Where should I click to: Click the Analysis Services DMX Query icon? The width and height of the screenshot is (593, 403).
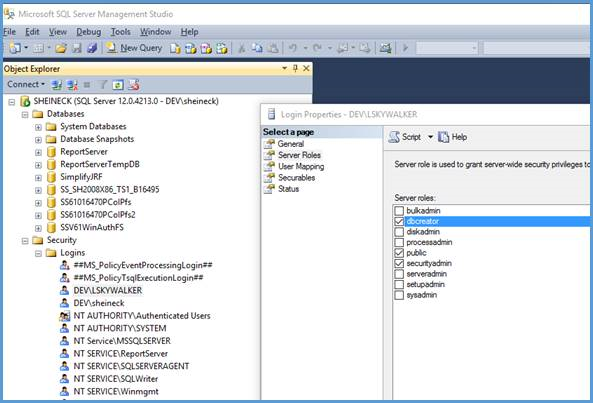coord(206,48)
